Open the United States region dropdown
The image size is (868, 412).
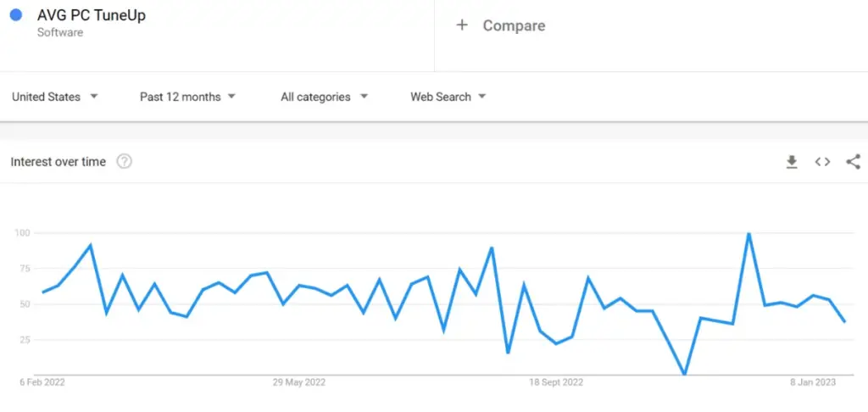(x=55, y=97)
